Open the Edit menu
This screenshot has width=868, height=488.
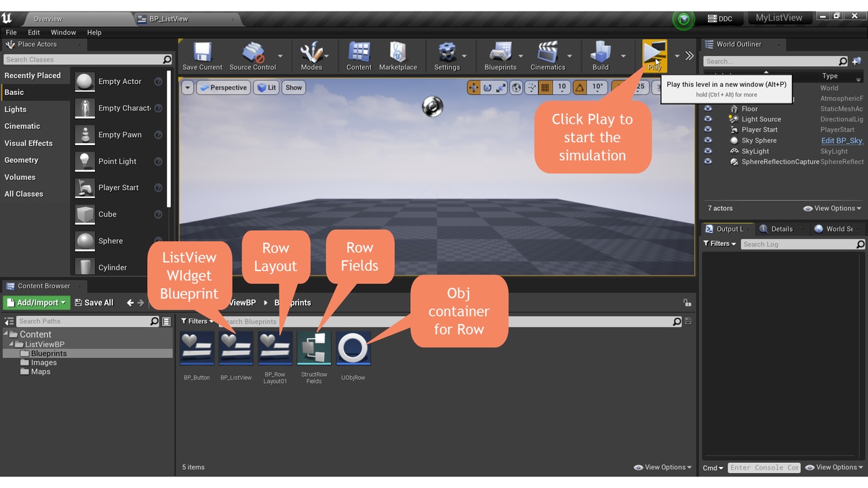pyautogui.click(x=34, y=33)
